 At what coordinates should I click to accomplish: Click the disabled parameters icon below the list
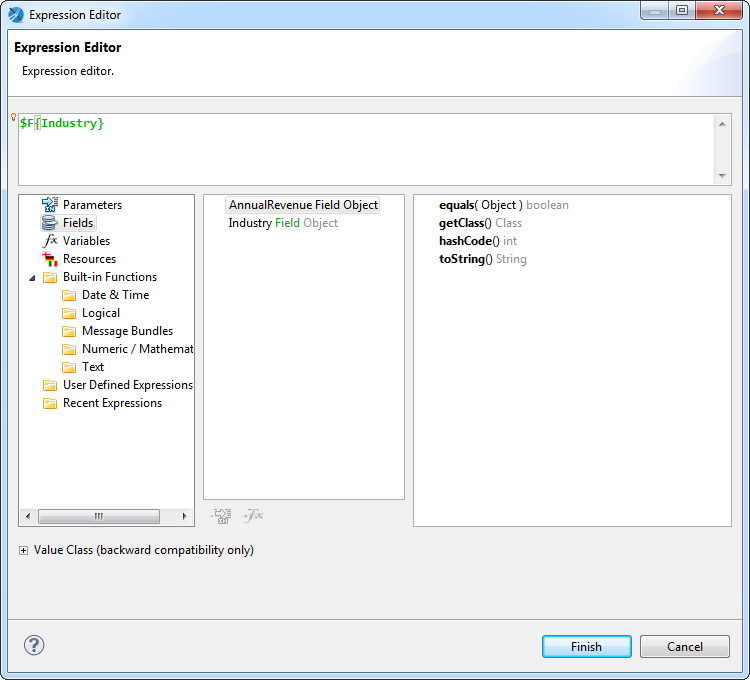coord(222,515)
